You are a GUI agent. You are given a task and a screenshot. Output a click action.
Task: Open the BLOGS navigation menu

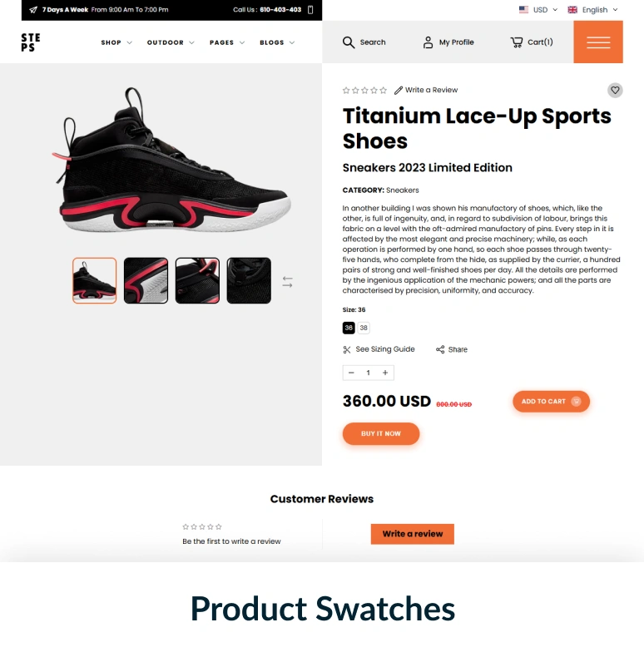(x=277, y=42)
